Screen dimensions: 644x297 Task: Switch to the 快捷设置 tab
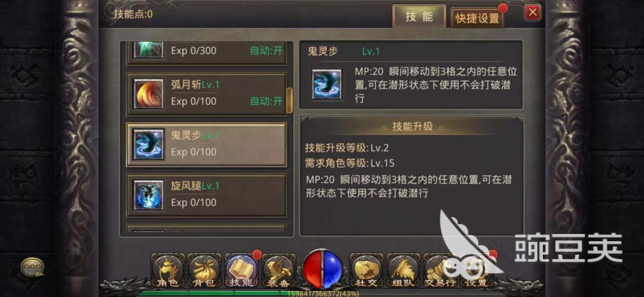click(x=477, y=18)
